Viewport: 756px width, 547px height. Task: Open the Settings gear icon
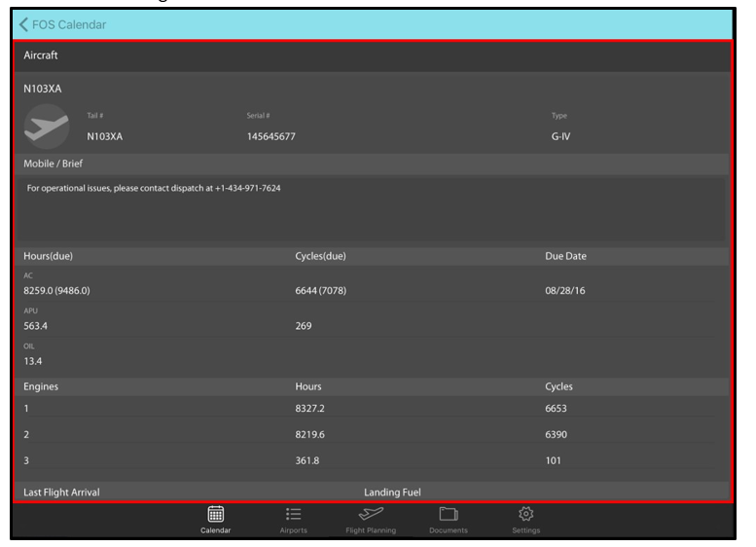tap(524, 514)
